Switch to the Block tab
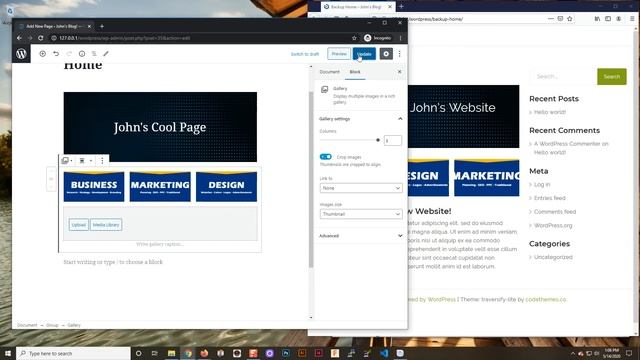 click(x=355, y=72)
